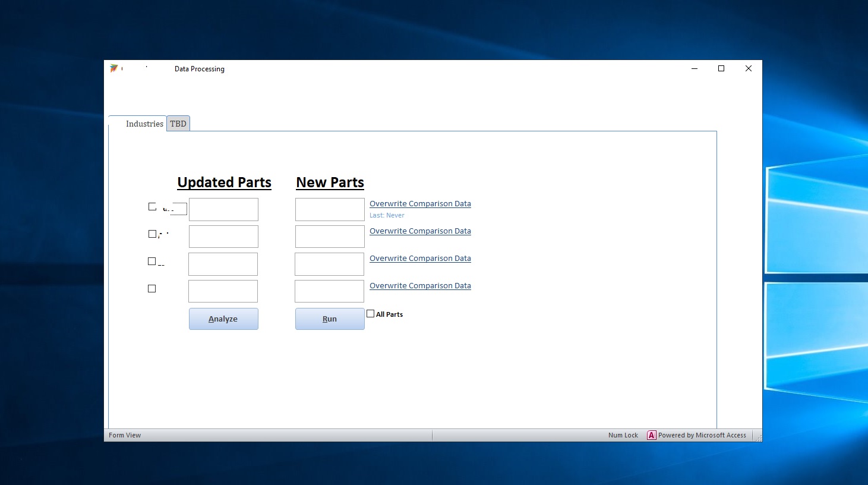Focus the fourth Updated Parts input box

pyautogui.click(x=223, y=291)
